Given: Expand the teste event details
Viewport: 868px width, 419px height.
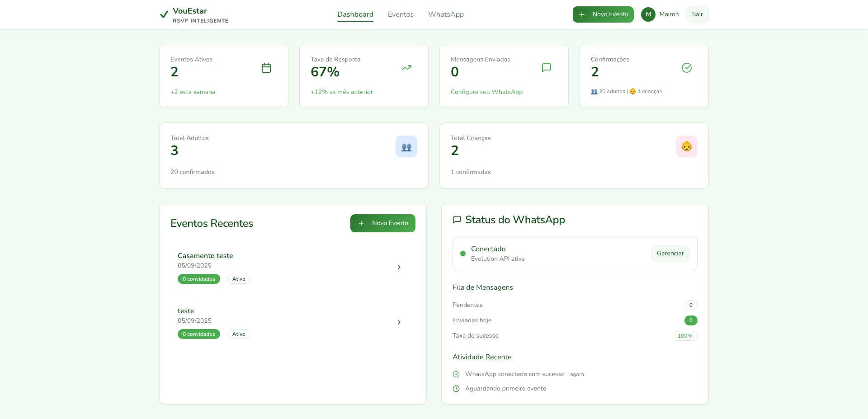Looking at the screenshot, I should (x=399, y=322).
